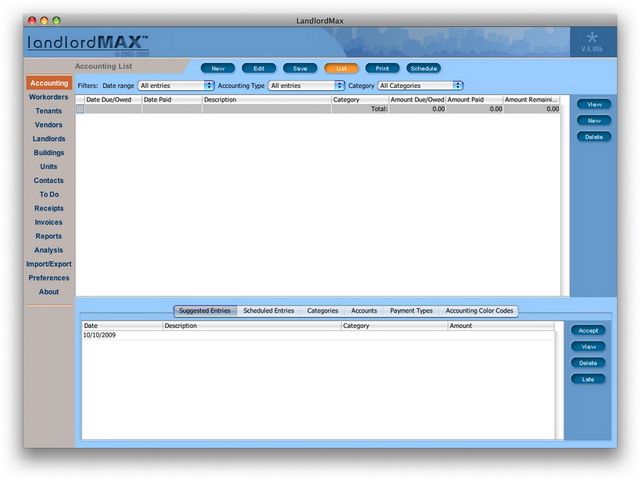Open the Category filter dropdown
The width and height of the screenshot is (640, 480).
click(x=420, y=86)
